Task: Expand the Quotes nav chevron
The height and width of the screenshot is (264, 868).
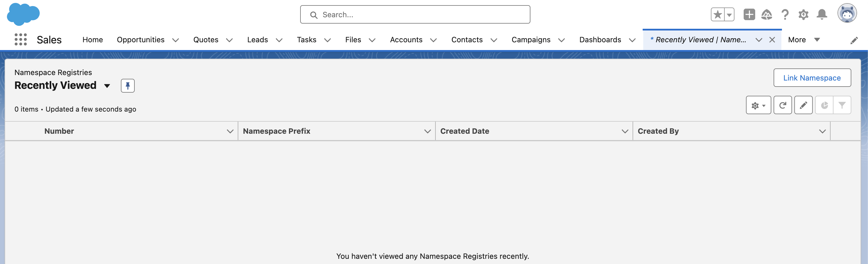Action: click(x=229, y=40)
